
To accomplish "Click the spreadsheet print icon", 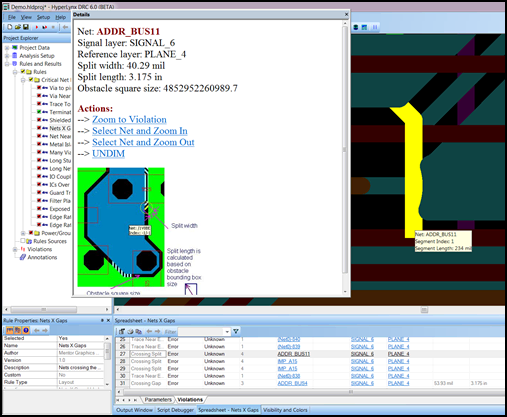I will point(130,331).
